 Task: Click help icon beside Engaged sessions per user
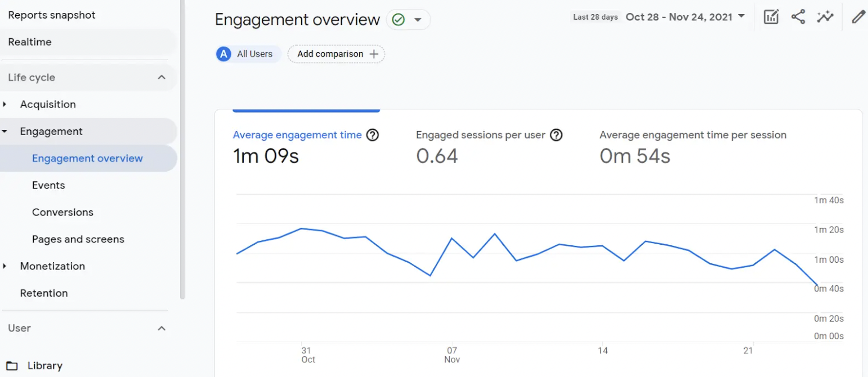[x=556, y=135]
